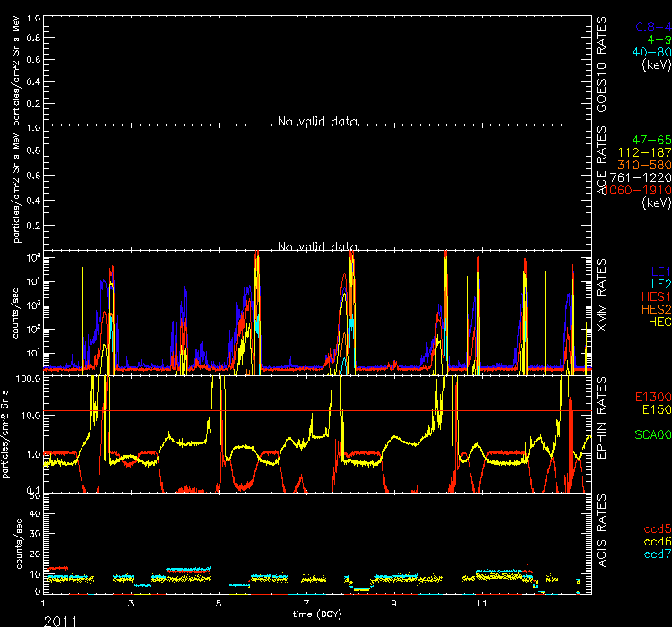The width and height of the screenshot is (672, 627).
Task: Click the 2011 year label
Action: click(x=60, y=619)
